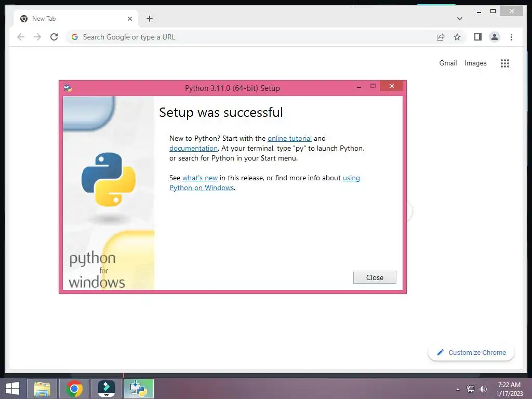Go forward in Chrome
Image resolution: width=532 pixels, height=399 pixels.
click(37, 37)
